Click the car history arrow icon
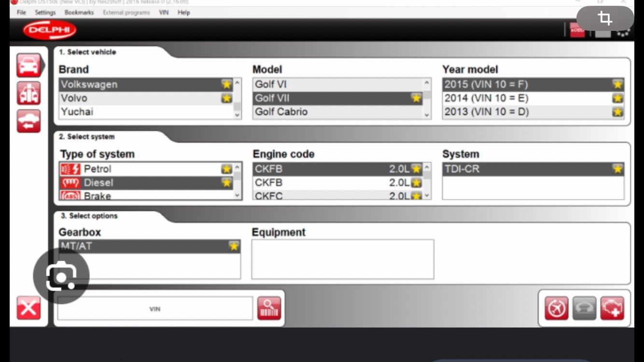The height and width of the screenshot is (362, 644). (28, 121)
